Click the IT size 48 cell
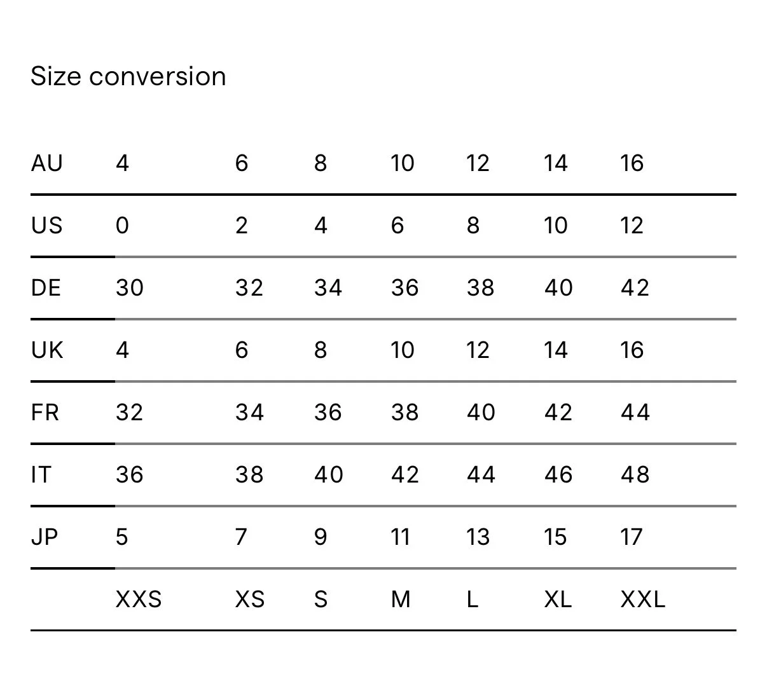The image size is (767, 700). [x=635, y=475]
